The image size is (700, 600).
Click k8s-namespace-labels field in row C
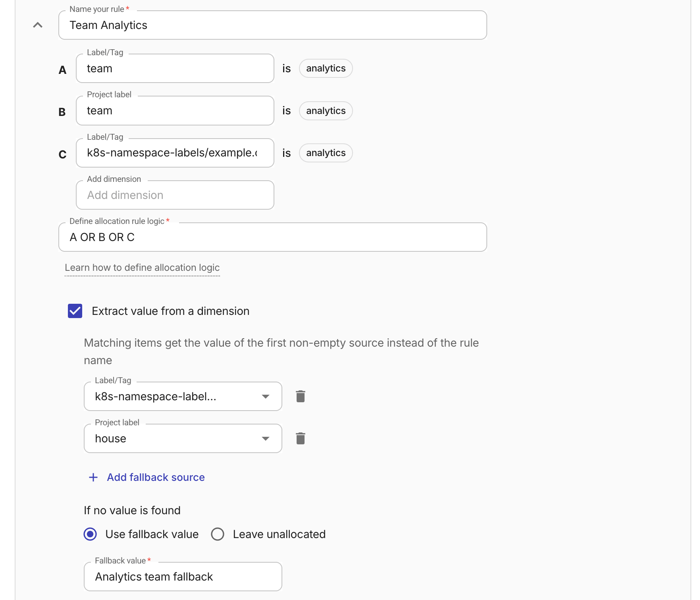click(x=175, y=153)
